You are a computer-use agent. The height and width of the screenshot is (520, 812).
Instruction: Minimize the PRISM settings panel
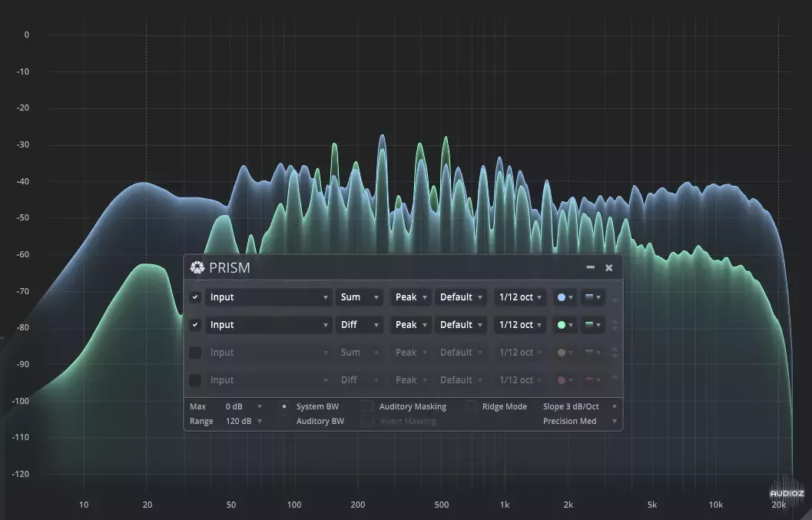pos(590,267)
